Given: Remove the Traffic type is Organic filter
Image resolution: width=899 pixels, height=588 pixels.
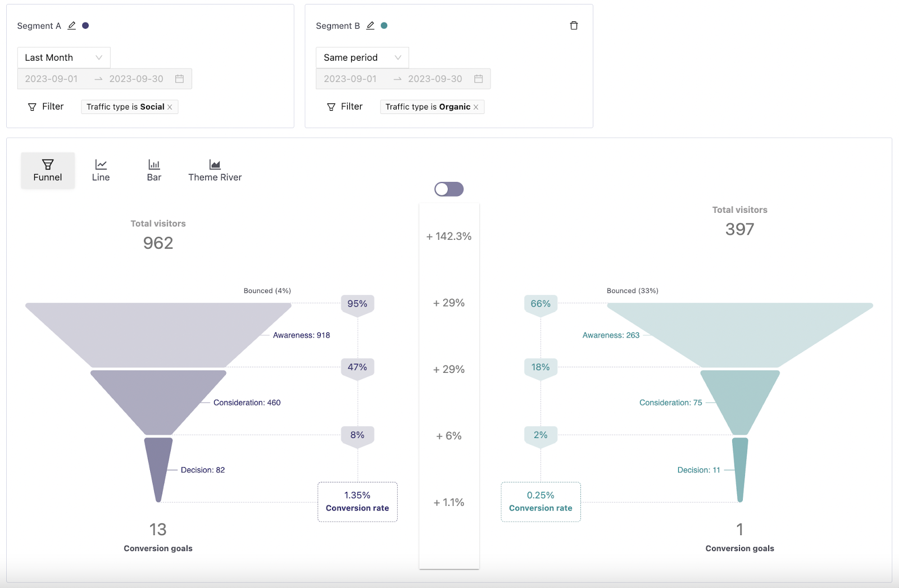Looking at the screenshot, I should coord(476,107).
